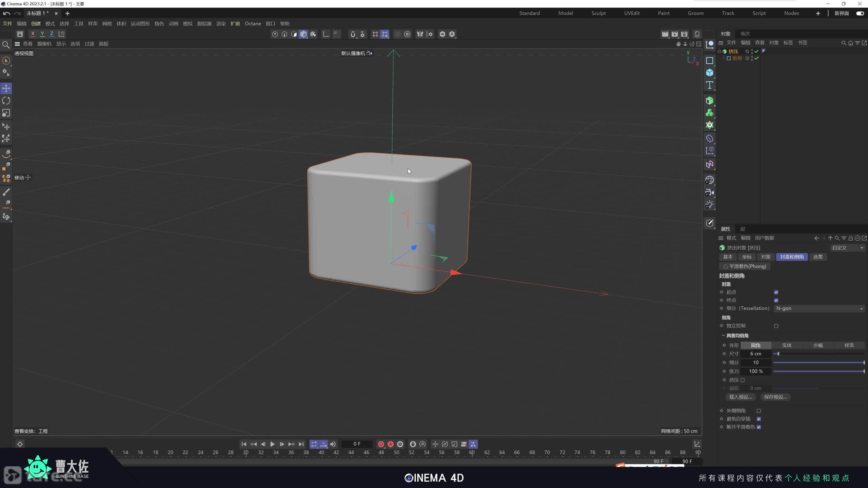Viewport: 868px width, 488px height.
Task: Click the Light object icon
Action: [x=709, y=205]
